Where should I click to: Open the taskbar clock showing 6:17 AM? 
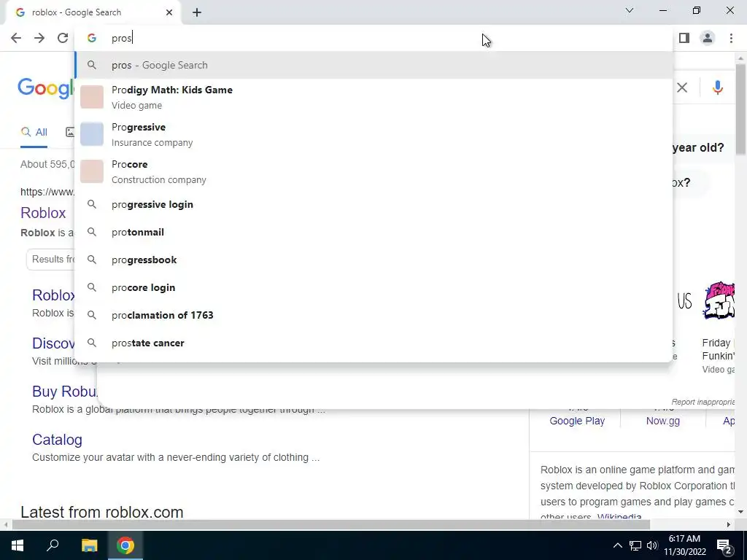684,545
